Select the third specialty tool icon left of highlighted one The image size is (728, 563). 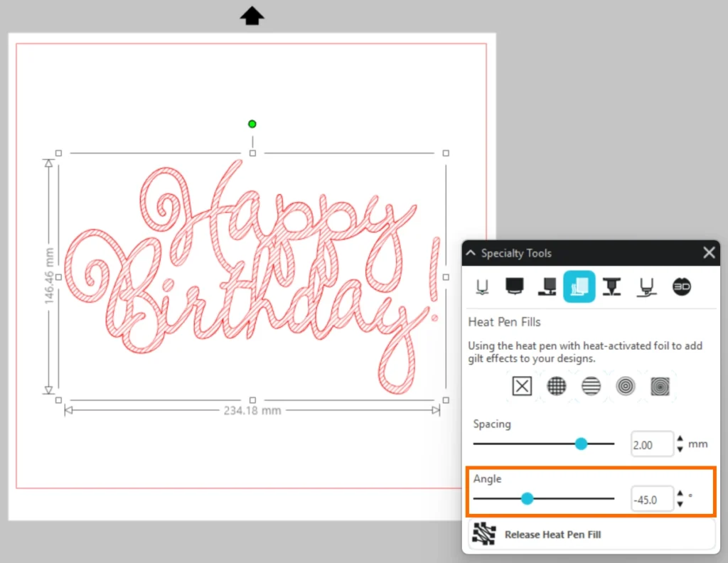coord(547,286)
